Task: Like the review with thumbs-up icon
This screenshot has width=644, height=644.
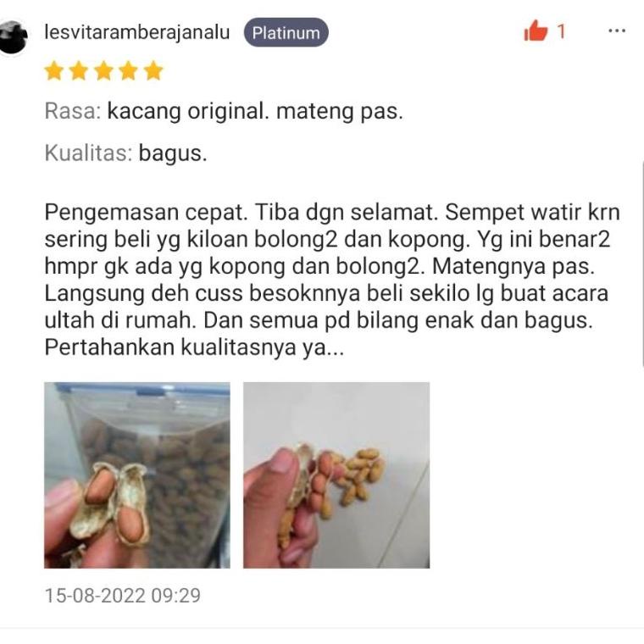Action: coord(536,31)
